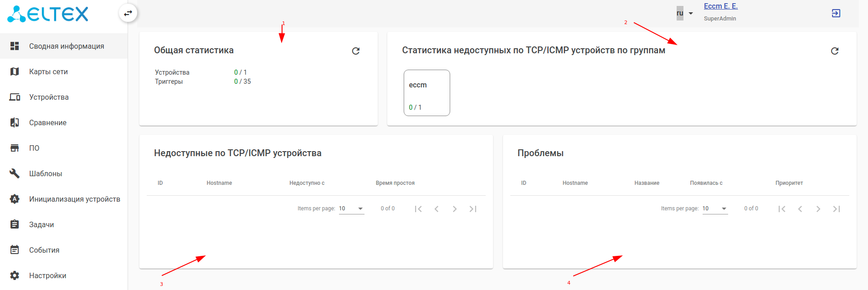Click the wrench icon for Шаблоны

[15, 173]
